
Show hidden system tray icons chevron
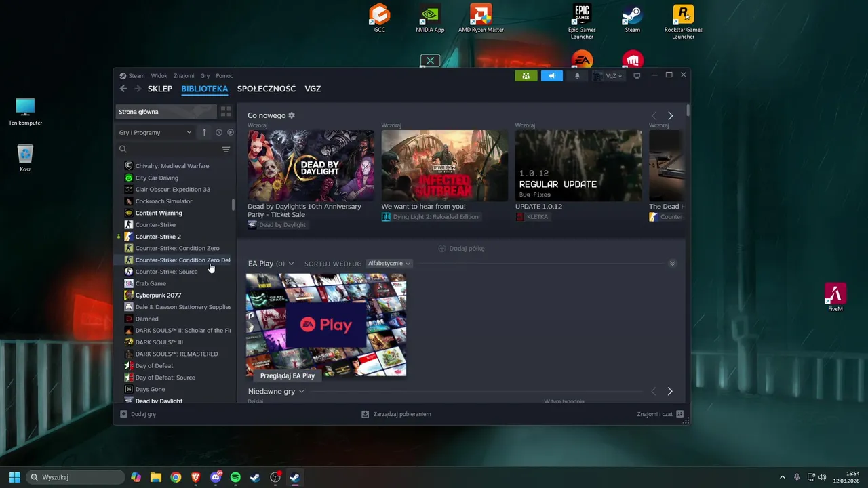[782, 477]
